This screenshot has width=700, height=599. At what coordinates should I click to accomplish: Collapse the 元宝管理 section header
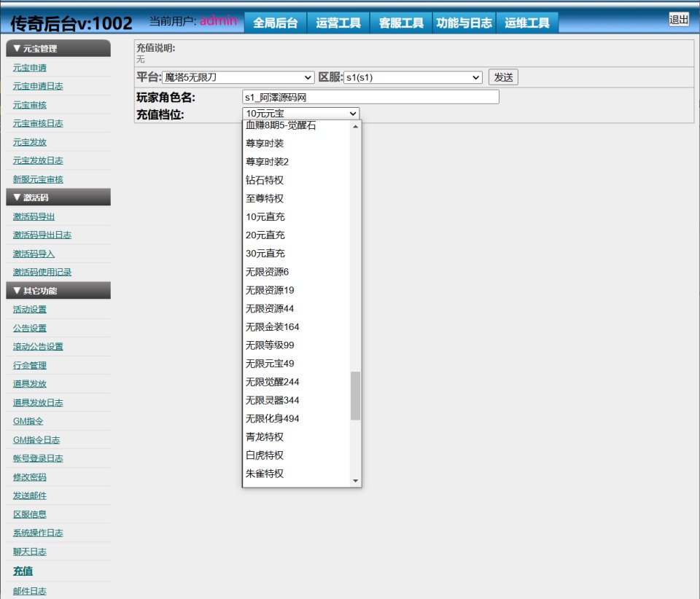click(58, 48)
